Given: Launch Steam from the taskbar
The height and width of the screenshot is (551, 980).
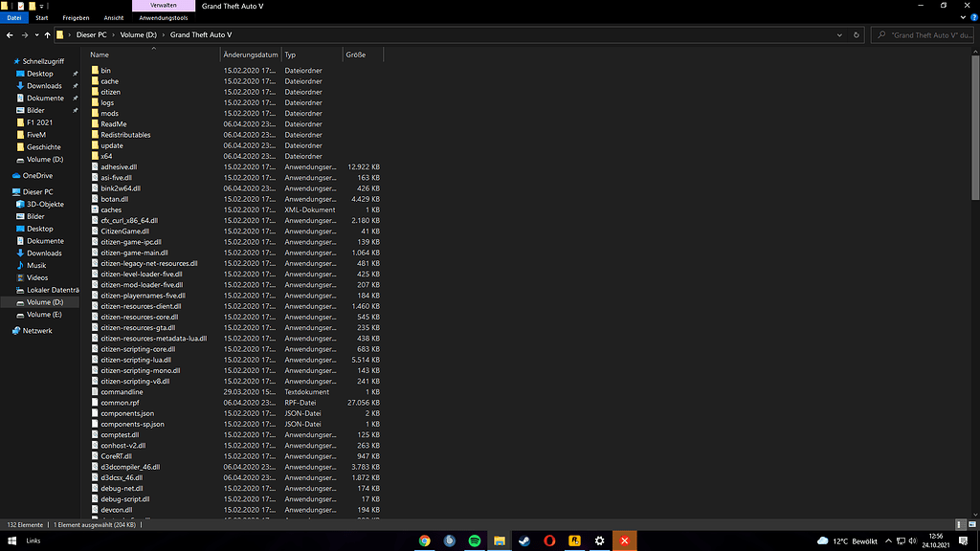Looking at the screenshot, I should [523, 540].
